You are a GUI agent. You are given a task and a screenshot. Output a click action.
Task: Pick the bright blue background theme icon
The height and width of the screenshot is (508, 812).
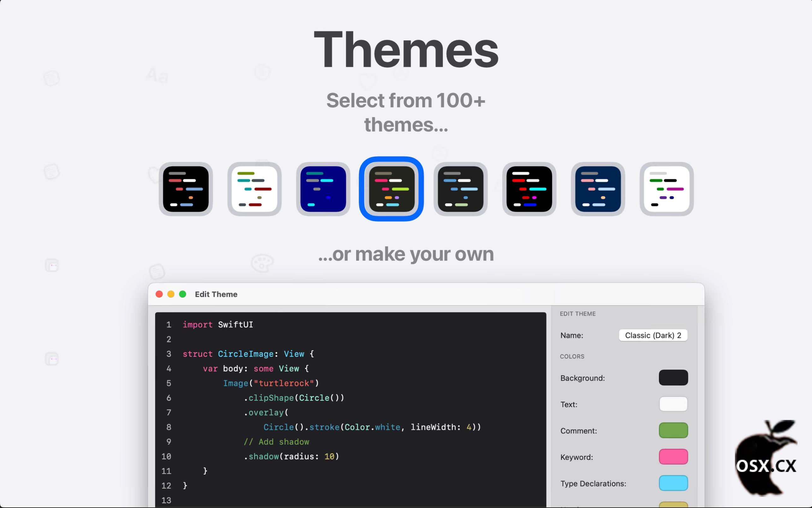tap(323, 189)
